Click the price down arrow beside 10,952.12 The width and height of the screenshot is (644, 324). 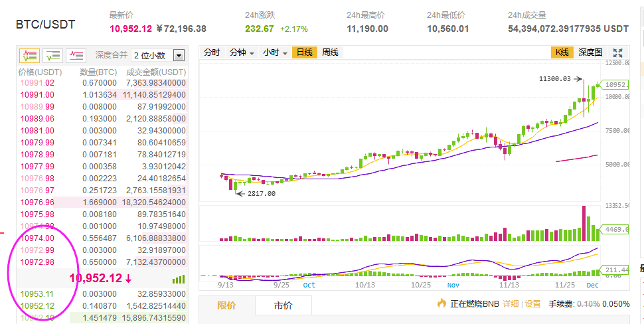pyautogui.click(x=128, y=279)
